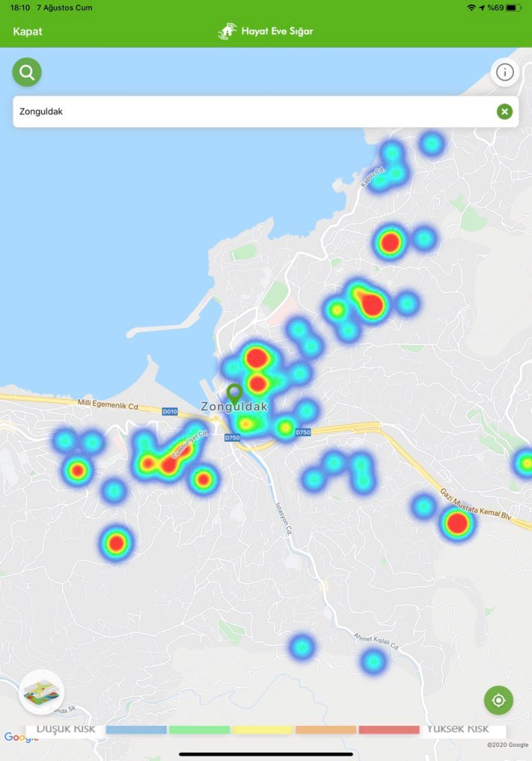Open the info icon button

(504, 72)
